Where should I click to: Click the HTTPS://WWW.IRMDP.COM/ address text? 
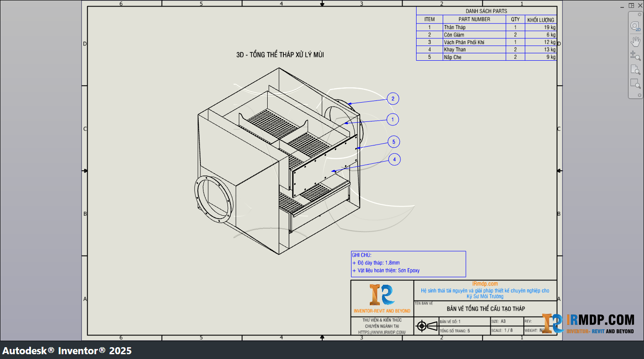(x=382, y=332)
